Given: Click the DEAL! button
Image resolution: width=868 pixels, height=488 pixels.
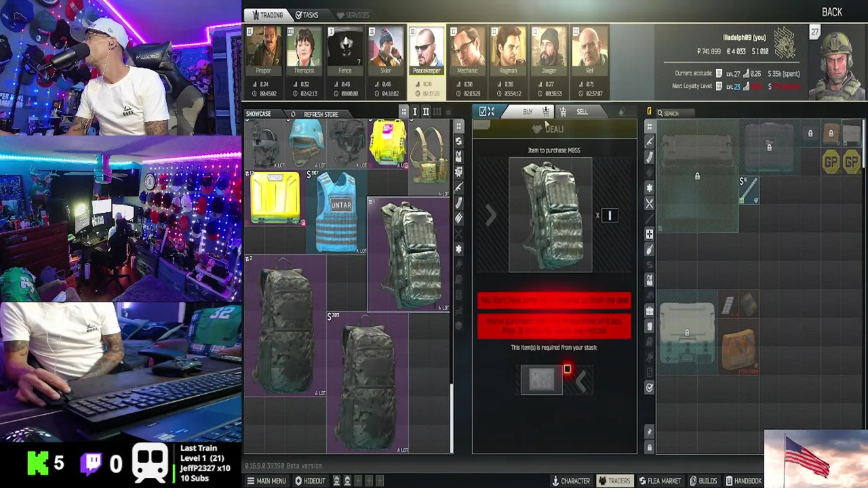Looking at the screenshot, I should click(554, 129).
